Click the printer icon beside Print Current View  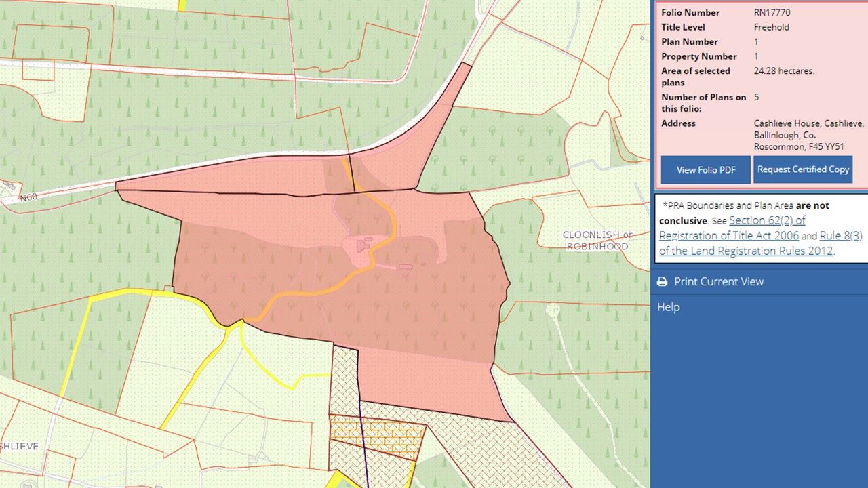[662, 282]
